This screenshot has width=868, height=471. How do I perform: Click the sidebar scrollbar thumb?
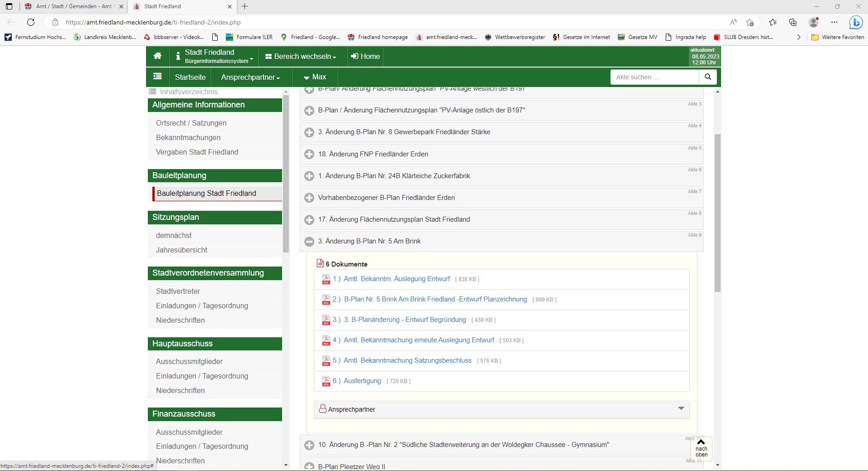(286, 175)
